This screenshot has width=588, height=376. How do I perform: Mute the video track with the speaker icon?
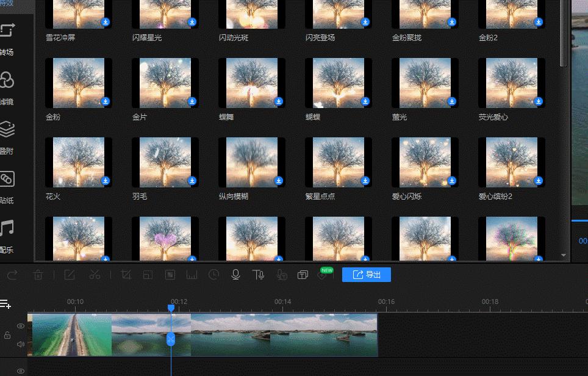[x=21, y=344]
